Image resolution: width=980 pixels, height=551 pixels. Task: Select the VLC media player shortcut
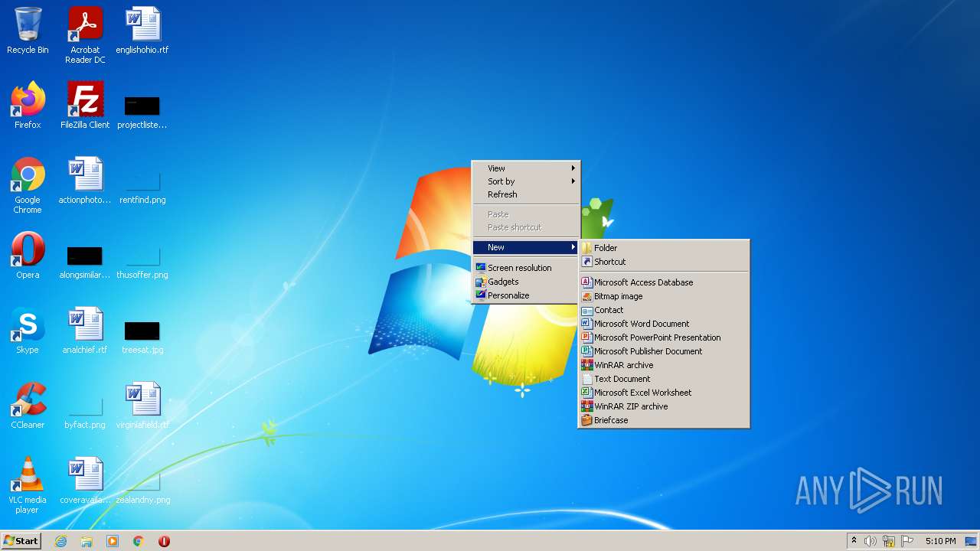(28, 485)
